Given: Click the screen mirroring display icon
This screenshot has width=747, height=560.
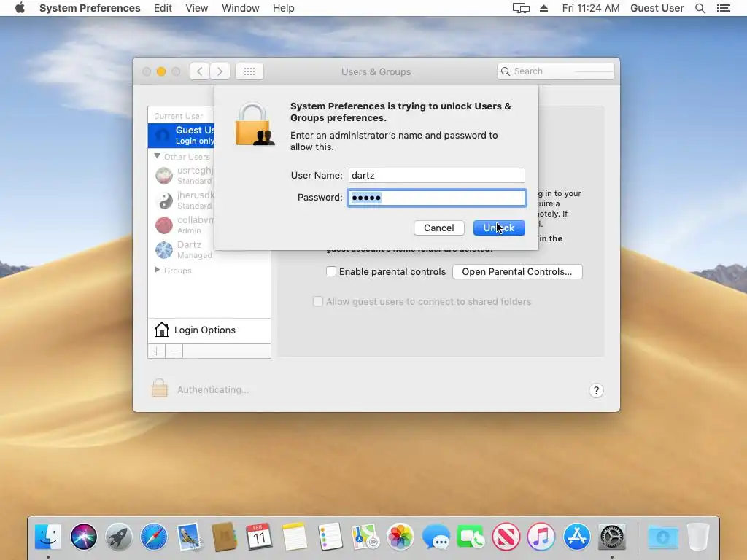Looking at the screenshot, I should (x=521, y=8).
